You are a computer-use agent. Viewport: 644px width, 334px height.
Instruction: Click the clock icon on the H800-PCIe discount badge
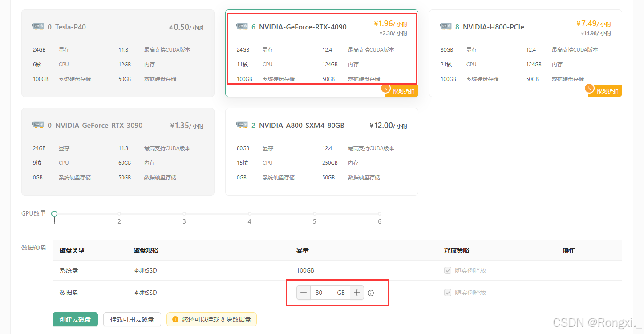(x=590, y=88)
